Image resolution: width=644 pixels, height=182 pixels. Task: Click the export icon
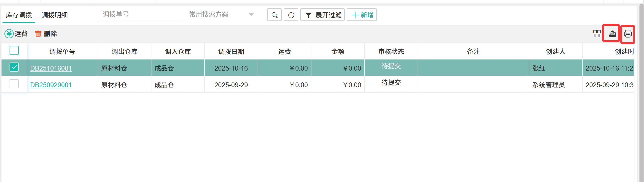pyautogui.click(x=612, y=34)
